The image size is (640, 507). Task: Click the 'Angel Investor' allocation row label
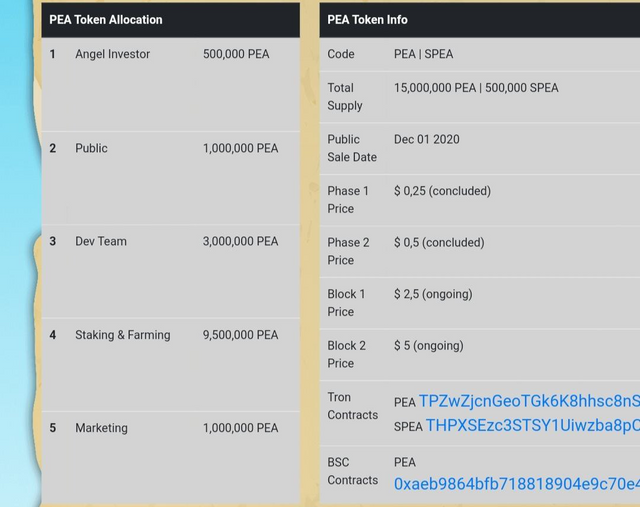[x=112, y=54]
